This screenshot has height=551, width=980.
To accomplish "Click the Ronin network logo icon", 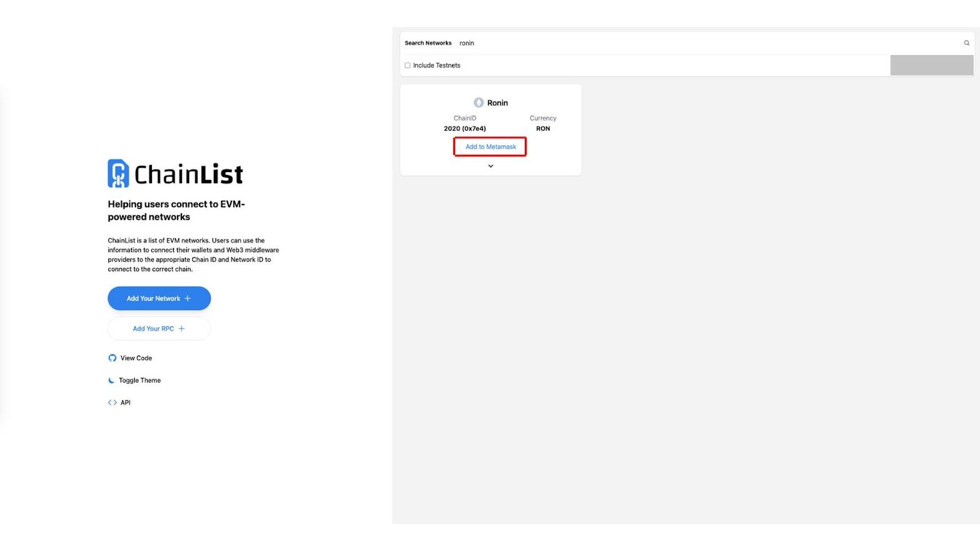I will pyautogui.click(x=478, y=103).
